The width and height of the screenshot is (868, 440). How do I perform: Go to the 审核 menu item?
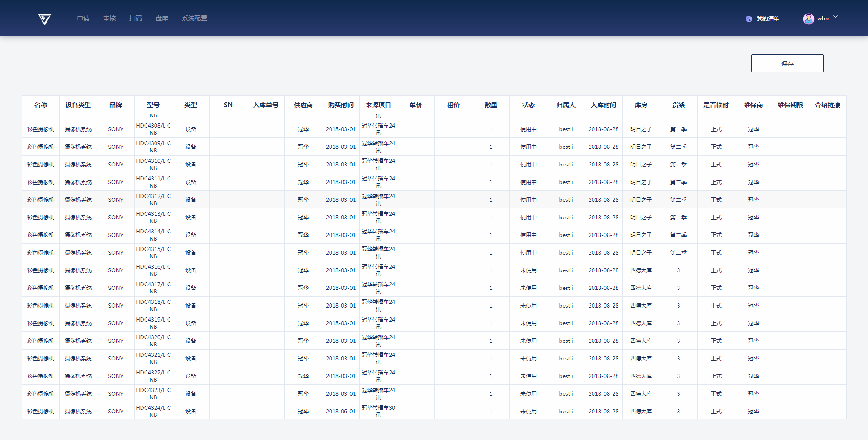click(x=109, y=19)
